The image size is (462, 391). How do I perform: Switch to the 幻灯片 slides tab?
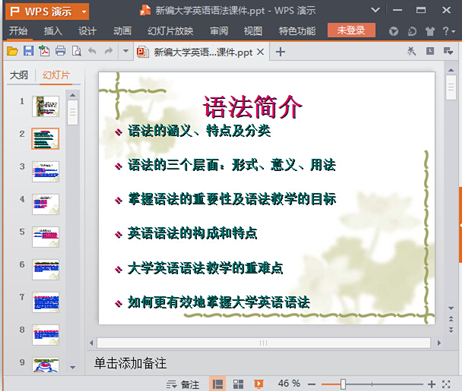pos(56,75)
